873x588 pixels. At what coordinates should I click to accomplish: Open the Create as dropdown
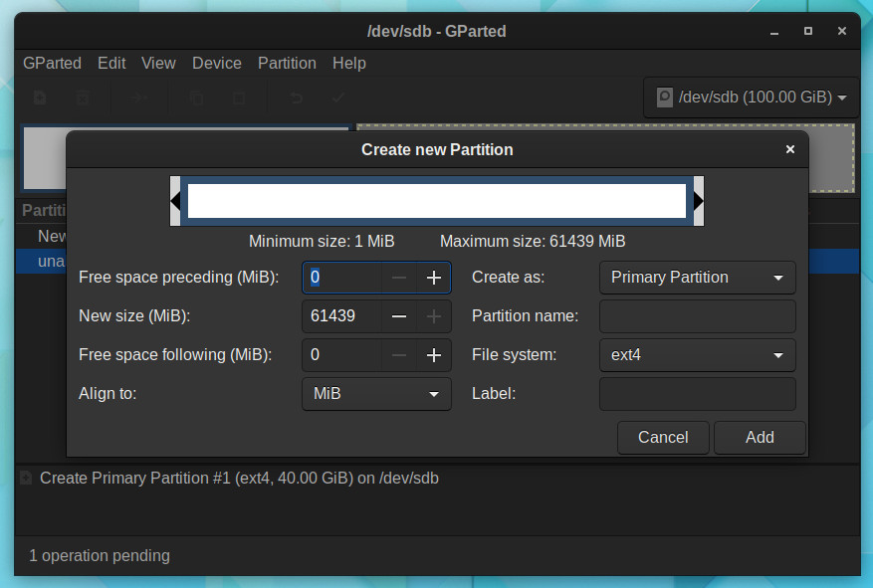[698, 278]
